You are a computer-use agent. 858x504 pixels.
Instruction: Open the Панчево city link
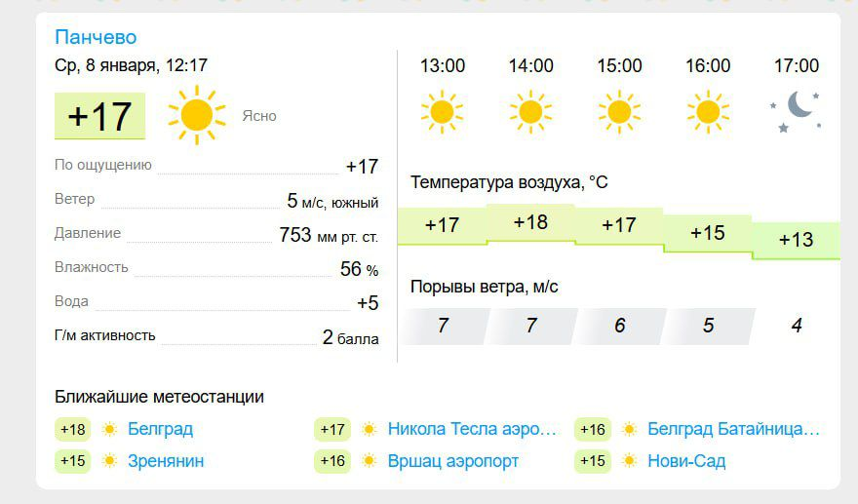coord(96,37)
